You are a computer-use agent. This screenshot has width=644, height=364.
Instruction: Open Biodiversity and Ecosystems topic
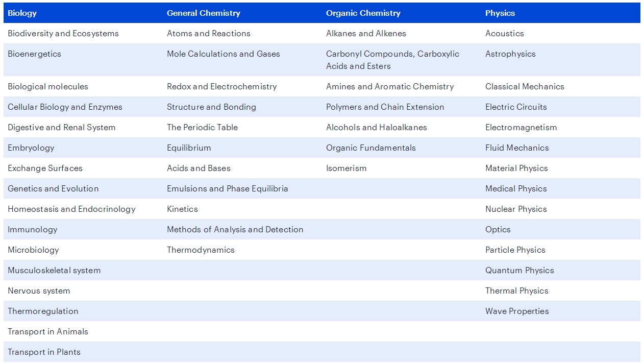[63, 34]
